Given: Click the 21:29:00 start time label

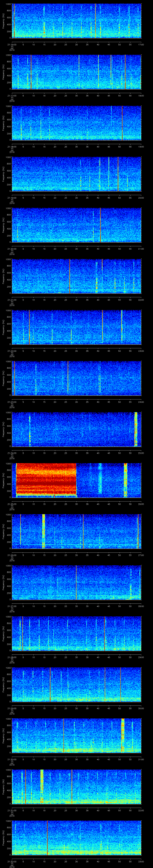Looking at the screenshot, I should [12, 708].
